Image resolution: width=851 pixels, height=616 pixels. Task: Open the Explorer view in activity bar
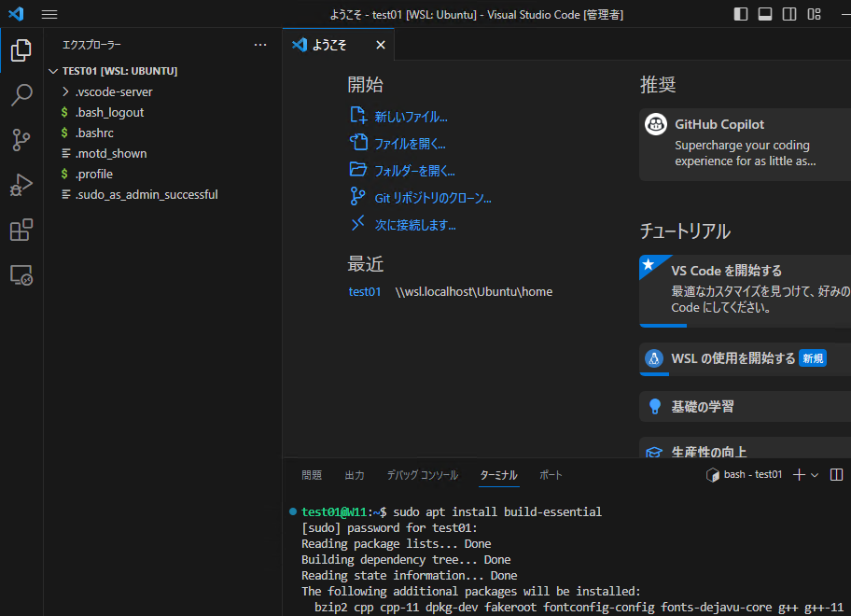(x=21, y=49)
